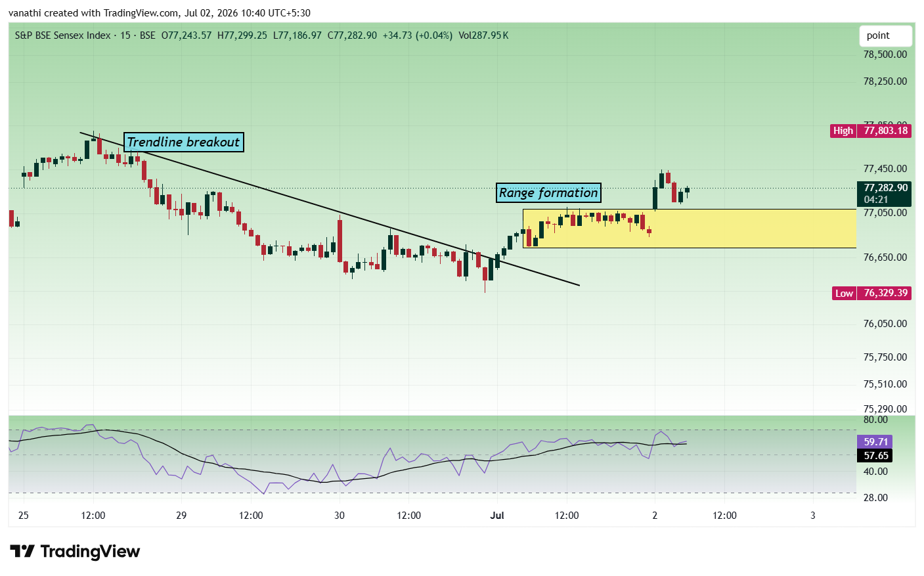Click the +34.73 (+0.04%) change value
Screen dimensions: 924x576
418,35
